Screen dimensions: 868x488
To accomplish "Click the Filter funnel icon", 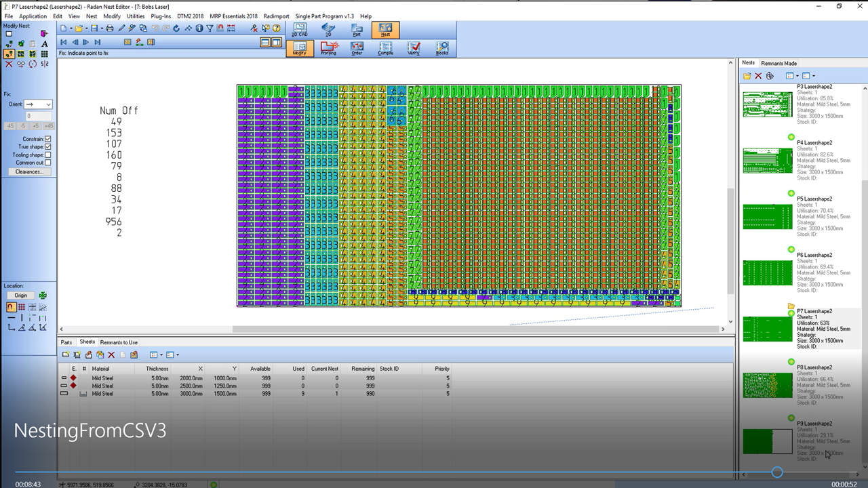I will pos(210,28).
